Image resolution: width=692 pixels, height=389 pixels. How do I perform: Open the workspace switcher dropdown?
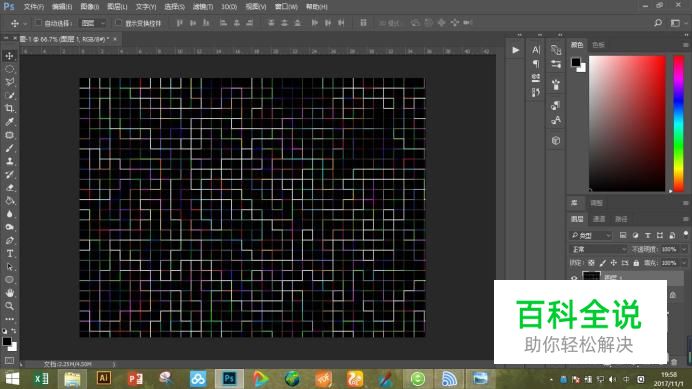[677, 23]
